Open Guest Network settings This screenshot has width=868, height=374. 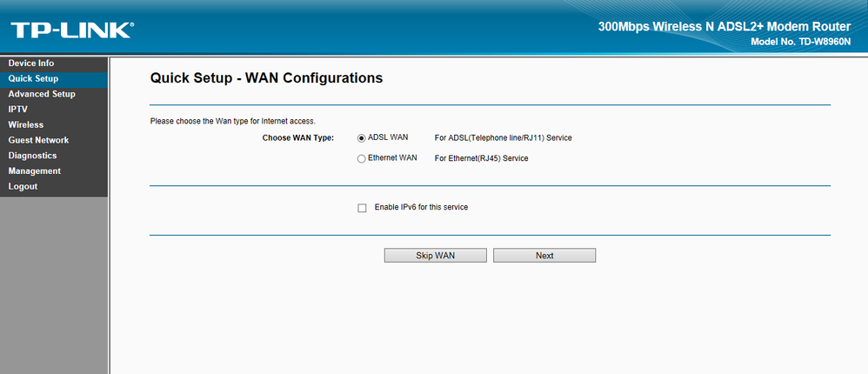38,140
